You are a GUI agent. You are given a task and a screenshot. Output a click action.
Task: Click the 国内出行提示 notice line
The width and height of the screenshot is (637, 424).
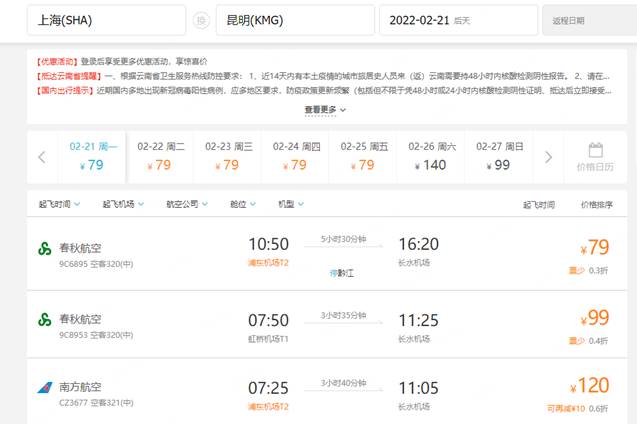coord(323,90)
